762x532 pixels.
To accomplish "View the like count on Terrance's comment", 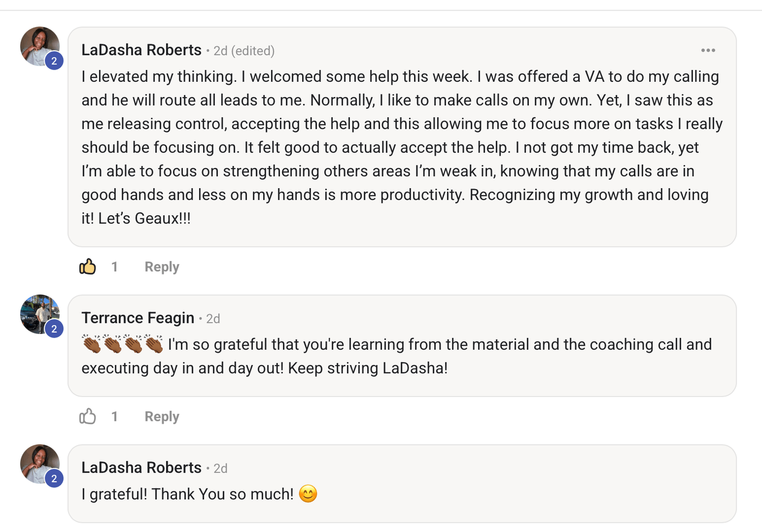I will pos(115,416).
